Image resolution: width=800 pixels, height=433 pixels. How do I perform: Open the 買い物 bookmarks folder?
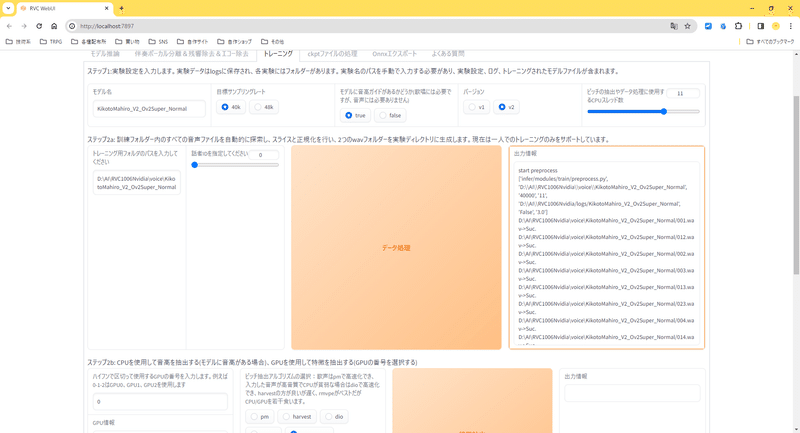point(127,42)
